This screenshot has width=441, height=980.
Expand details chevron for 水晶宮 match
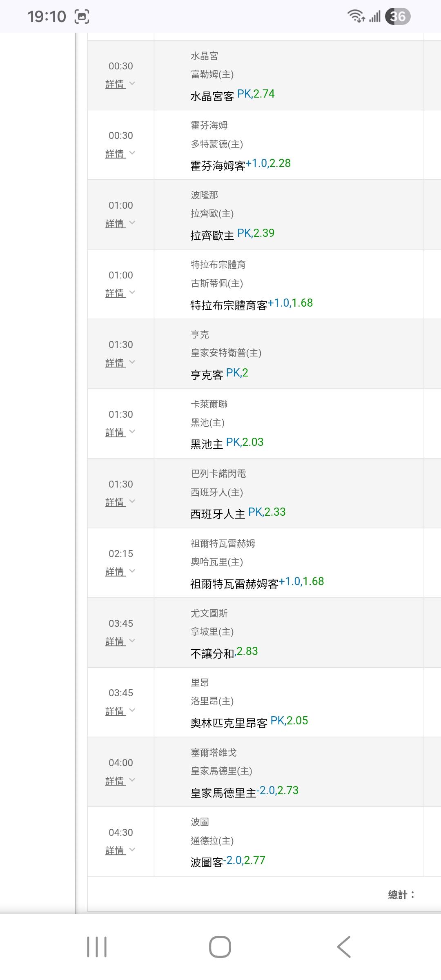tap(132, 84)
